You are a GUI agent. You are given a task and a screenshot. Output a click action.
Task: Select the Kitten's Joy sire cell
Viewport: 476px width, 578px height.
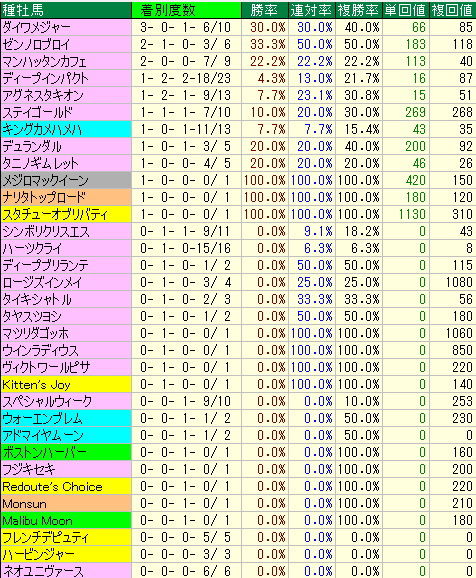66,384
